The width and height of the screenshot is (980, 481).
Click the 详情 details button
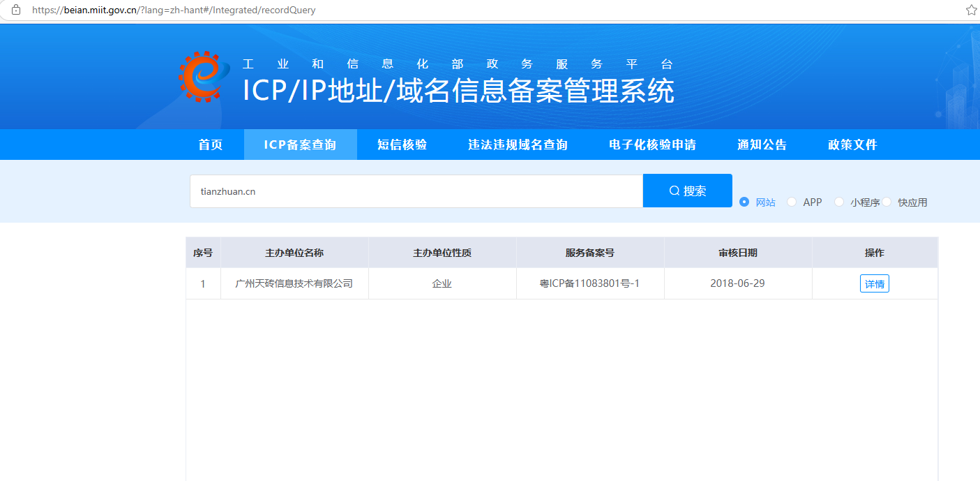[875, 284]
